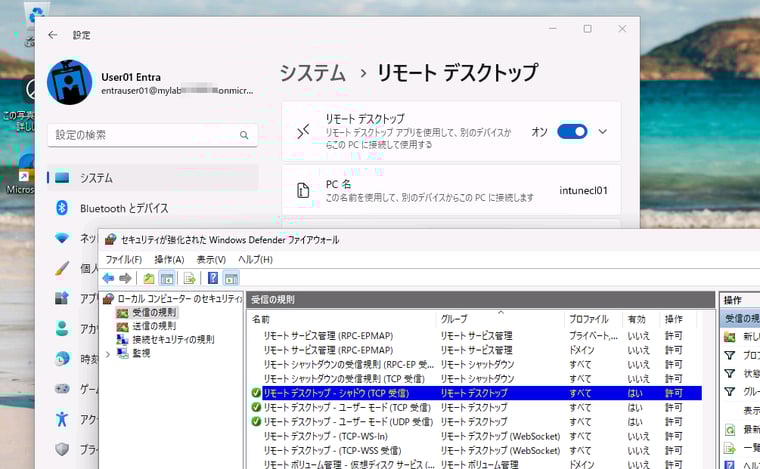
Task: Click the blue help icon in firewall toolbar
Action: click(x=212, y=278)
